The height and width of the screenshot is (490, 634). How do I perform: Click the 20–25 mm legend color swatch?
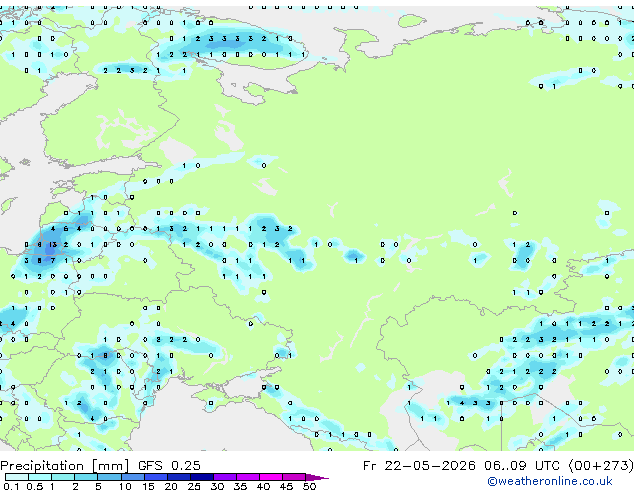(x=179, y=477)
